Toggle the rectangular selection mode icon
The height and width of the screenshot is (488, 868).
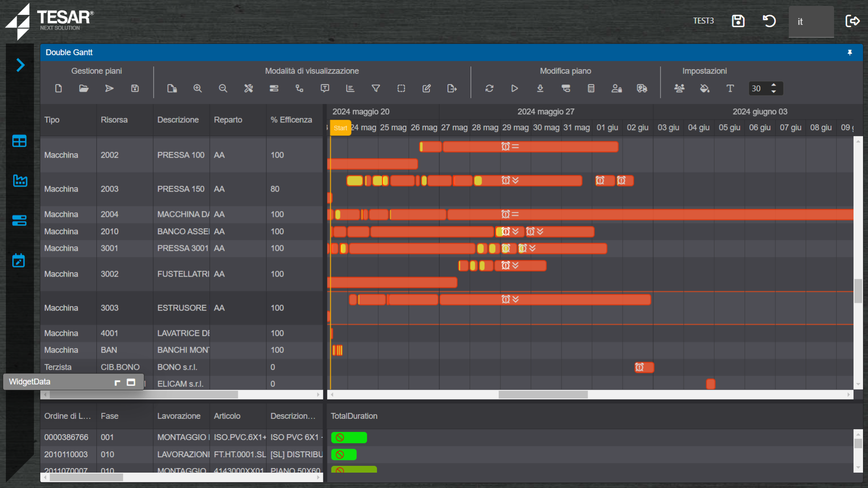[x=401, y=89]
